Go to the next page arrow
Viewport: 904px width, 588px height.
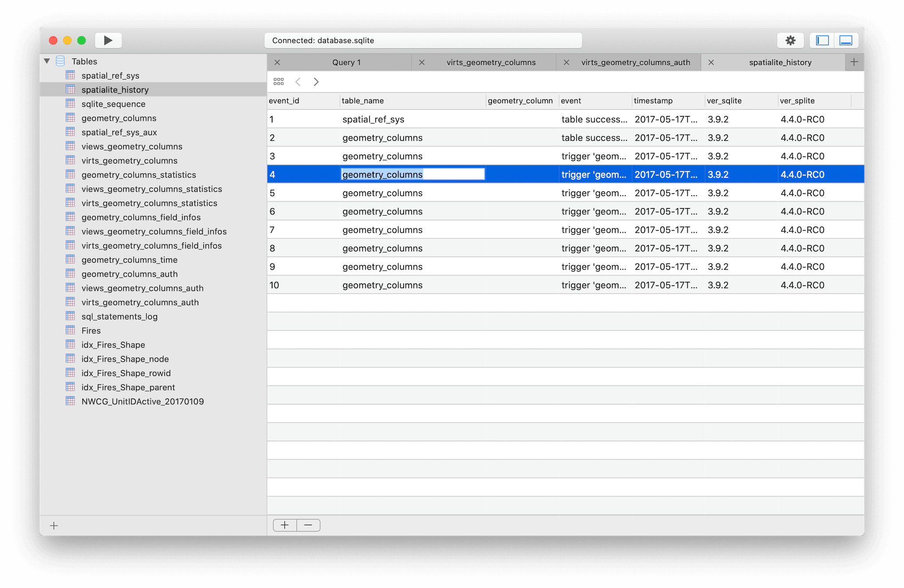tap(316, 81)
